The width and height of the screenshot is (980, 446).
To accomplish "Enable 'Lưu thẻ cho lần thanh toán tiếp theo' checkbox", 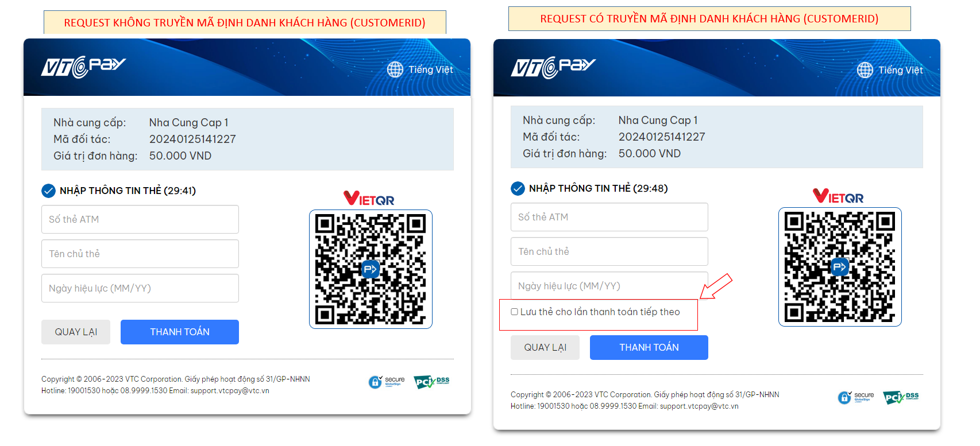I will [515, 312].
